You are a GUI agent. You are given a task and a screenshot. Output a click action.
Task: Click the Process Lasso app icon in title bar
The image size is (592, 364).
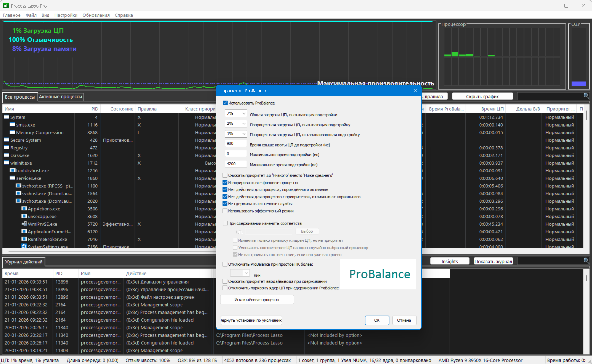coord(6,6)
